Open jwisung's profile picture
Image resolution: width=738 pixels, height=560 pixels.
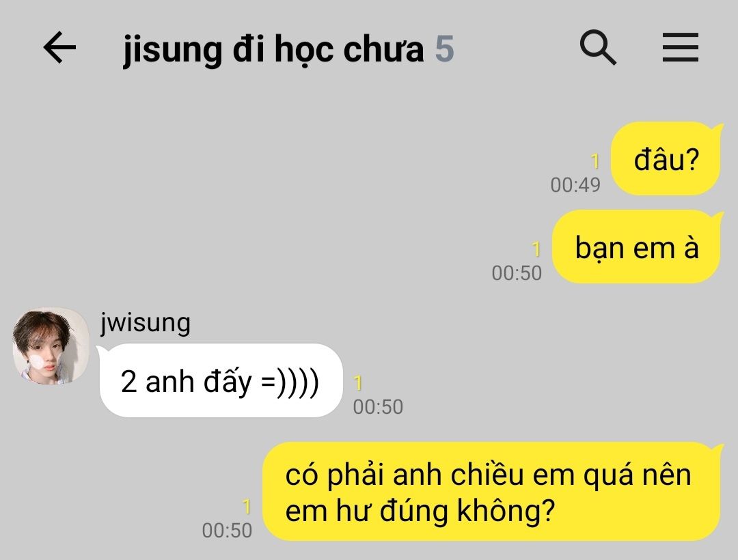pyautogui.click(x=51, y=346)
